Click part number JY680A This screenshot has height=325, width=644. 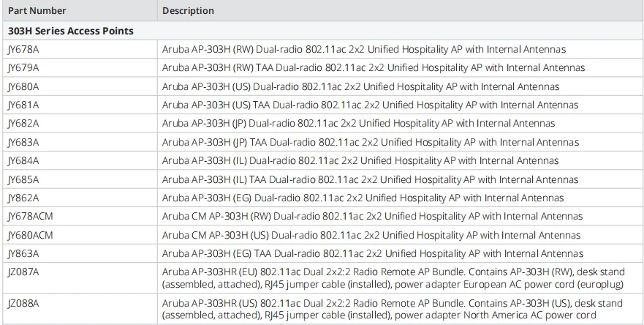pyautogui.click(x=23, y=86)
